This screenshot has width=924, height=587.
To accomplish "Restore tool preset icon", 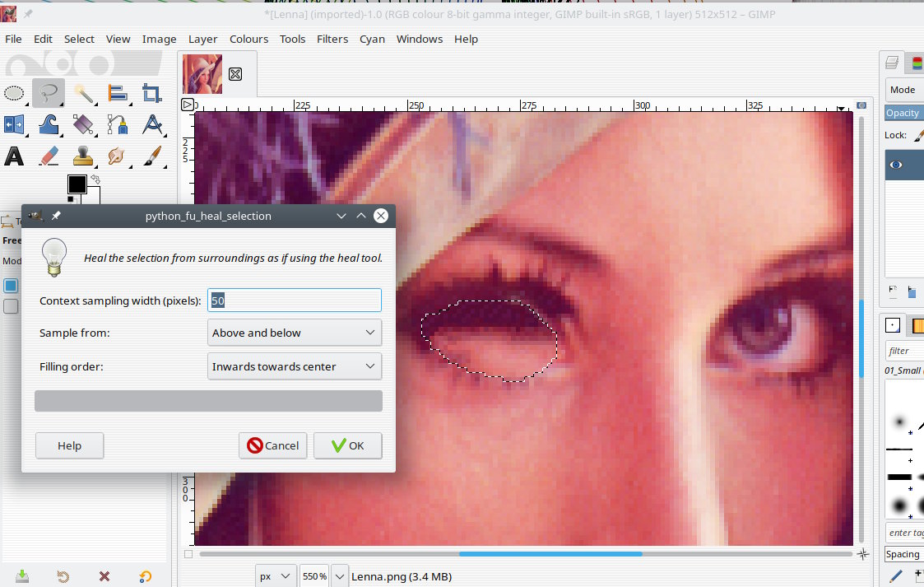I will tap(63, 575).
